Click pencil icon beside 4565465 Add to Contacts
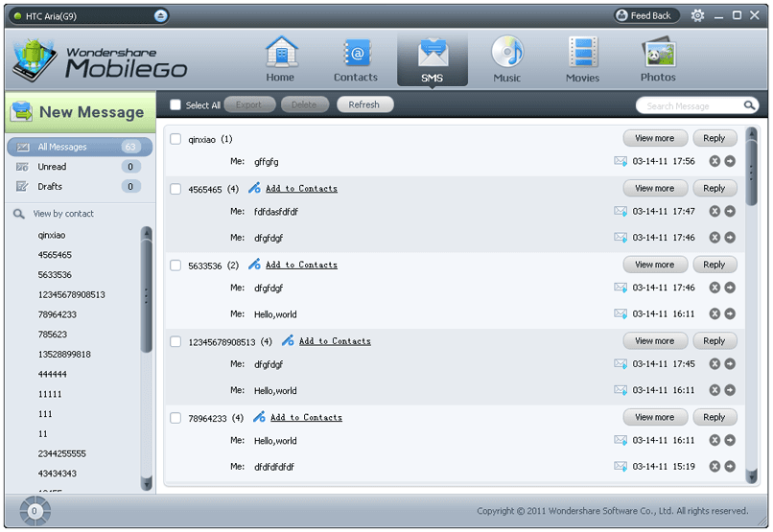 click(254, 188)
